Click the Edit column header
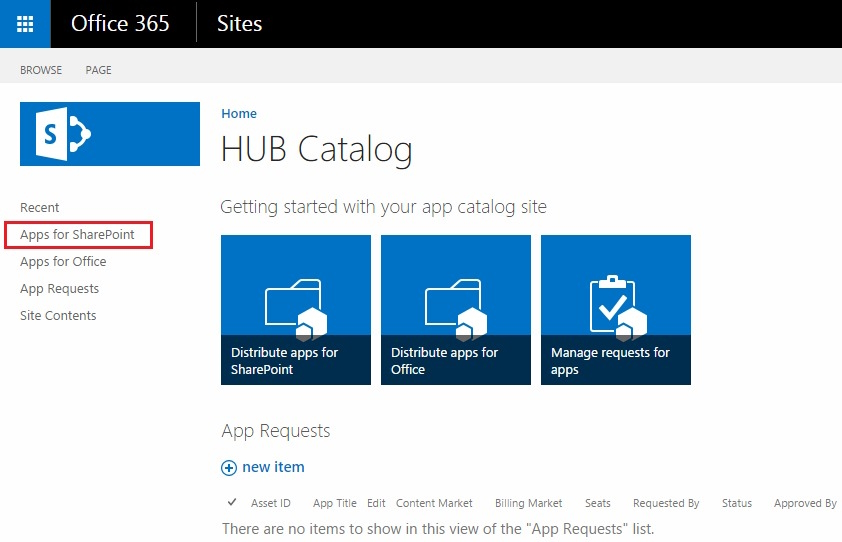842x542 pixels. pos(376,503)
